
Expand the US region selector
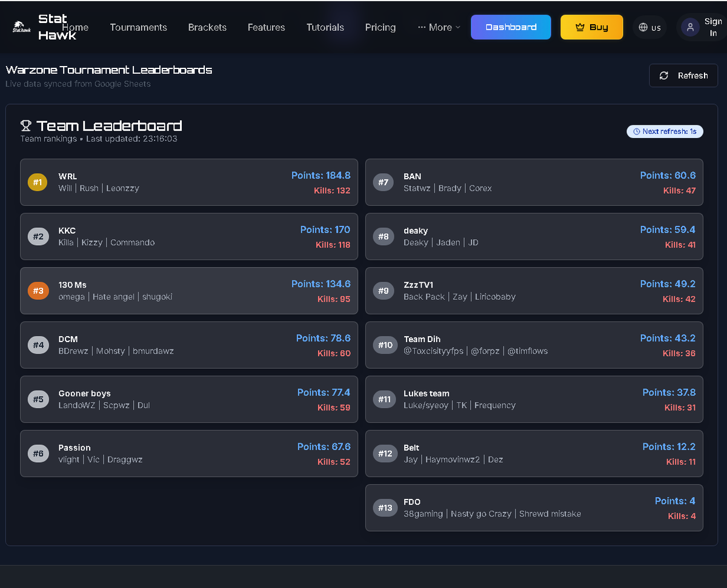click(x=649, y=27)
